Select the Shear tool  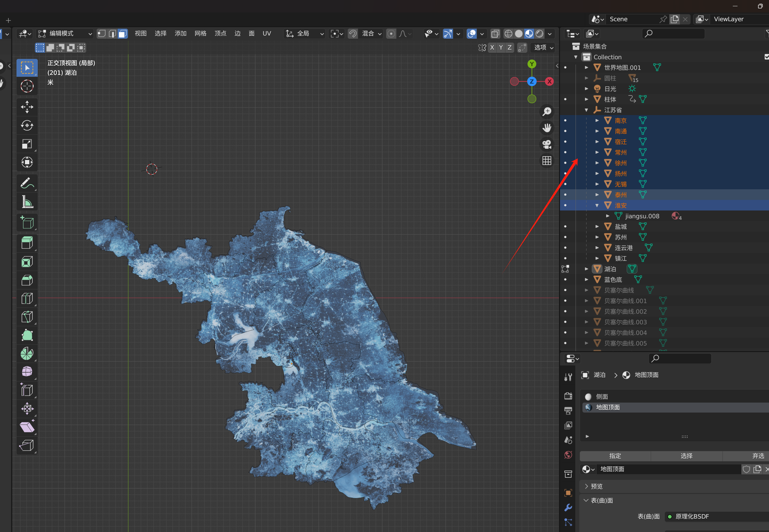tap(27, 427)
